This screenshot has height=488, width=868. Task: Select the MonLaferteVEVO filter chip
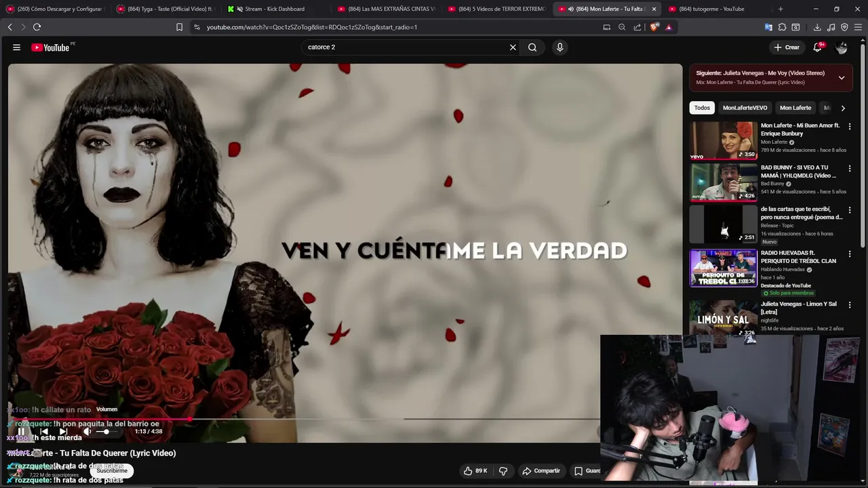pos(745,108)
